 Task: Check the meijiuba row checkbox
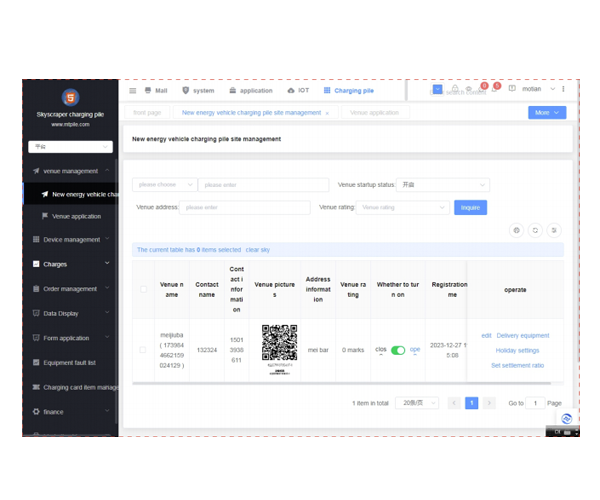[142, 350]
